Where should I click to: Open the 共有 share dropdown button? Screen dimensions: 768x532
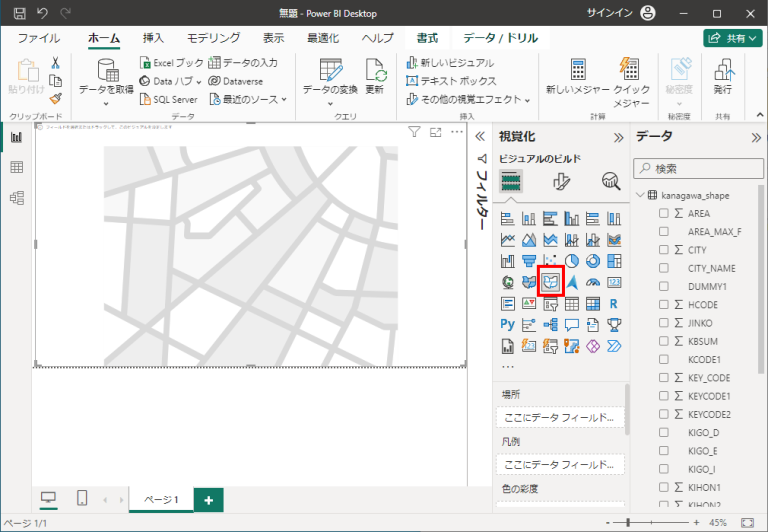coord(733,38)
